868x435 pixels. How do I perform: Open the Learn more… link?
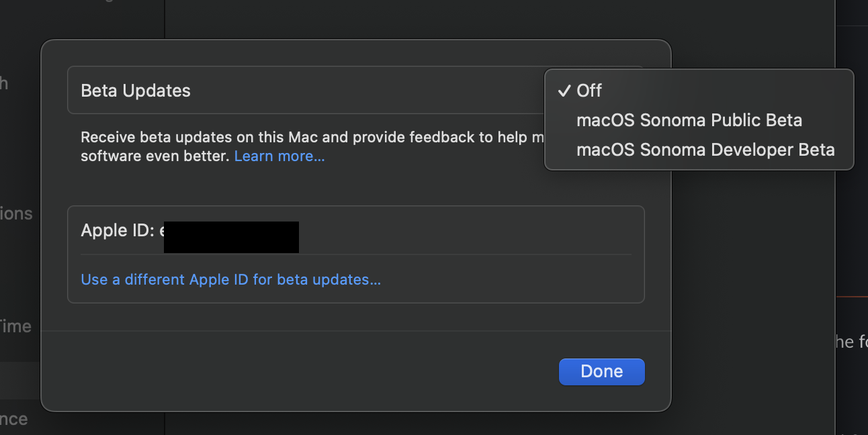tap(279, 156)
